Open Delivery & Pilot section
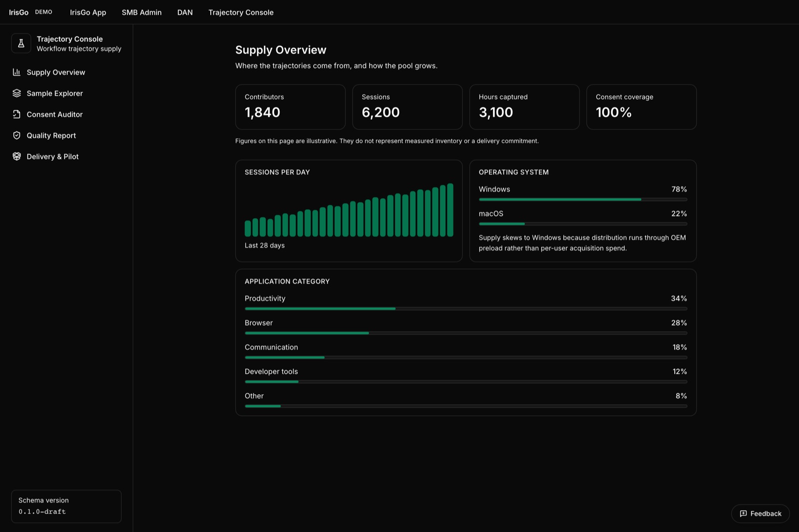 tap(66, 156)
